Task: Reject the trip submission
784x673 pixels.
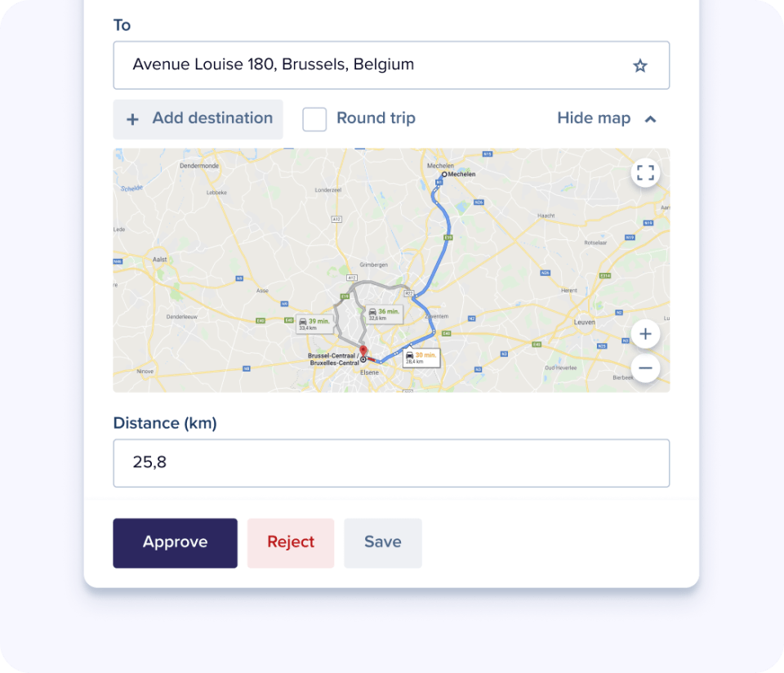Action: [290, 542]
